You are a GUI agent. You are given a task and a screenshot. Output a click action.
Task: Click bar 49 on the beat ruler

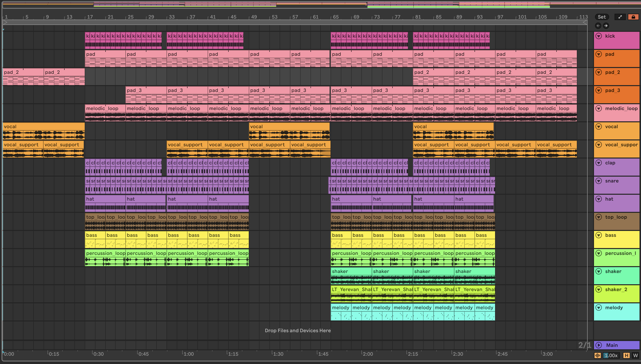[254, 17]
